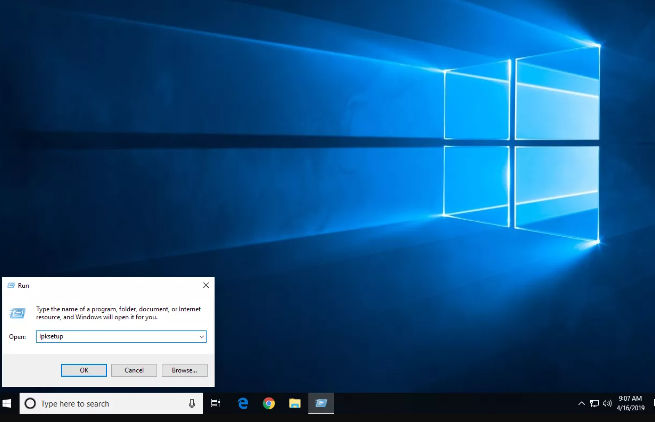Screen dimensions: 655x422
Task: Click the search microphone icon
Action: (x=192, y=404)
